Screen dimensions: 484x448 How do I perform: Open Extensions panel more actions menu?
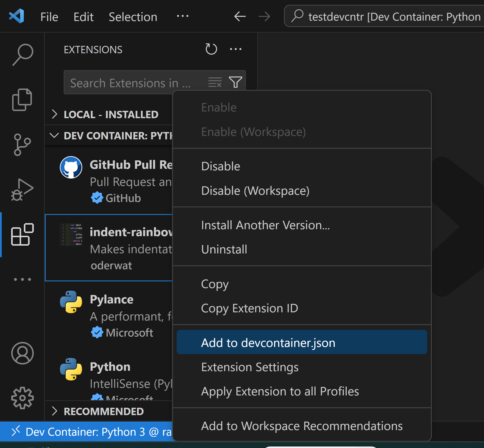236,49
